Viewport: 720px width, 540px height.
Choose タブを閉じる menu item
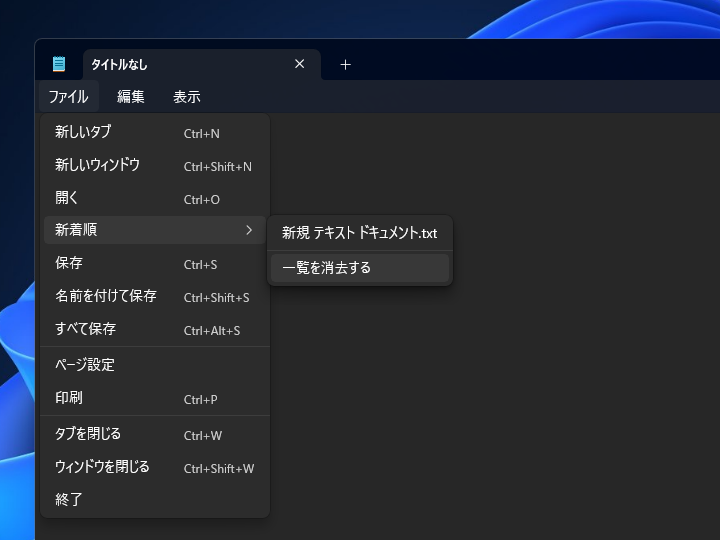155,434
